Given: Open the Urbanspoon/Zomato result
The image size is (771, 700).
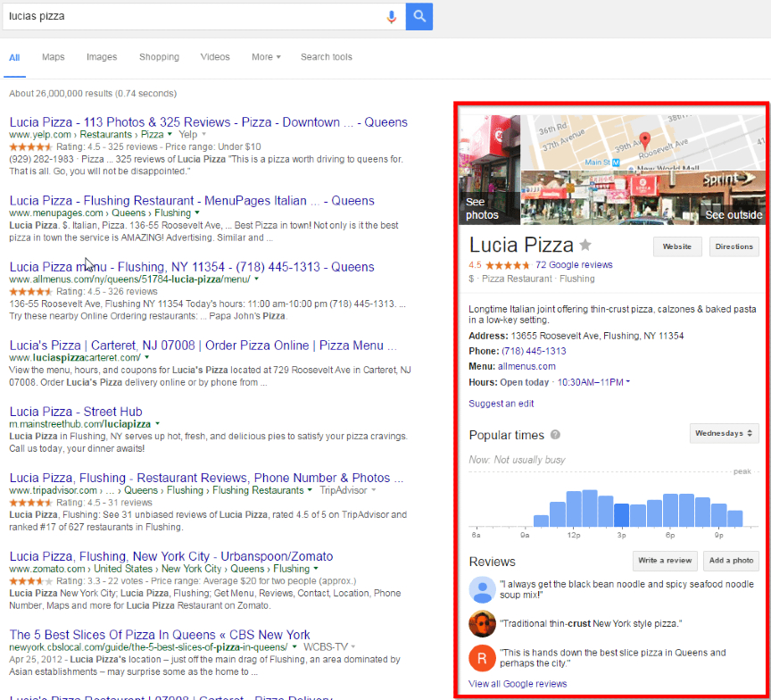Looking at the screenshot, I should pyautogui.click(x=171, y=556).
